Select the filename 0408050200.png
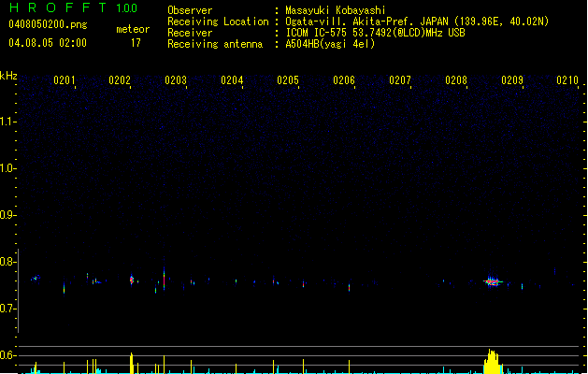588x374 pixels. pyautogui.click(x=48, y=24)
